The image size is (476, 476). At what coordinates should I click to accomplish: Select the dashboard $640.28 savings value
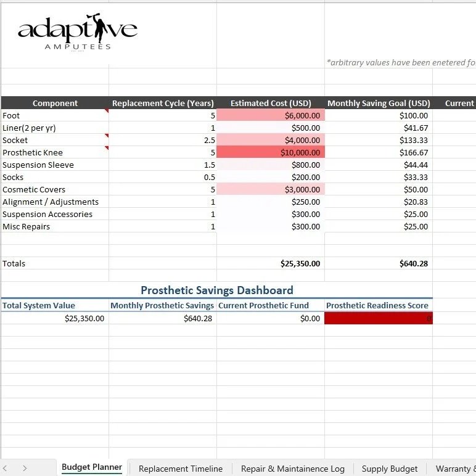[x=163, y=318]
